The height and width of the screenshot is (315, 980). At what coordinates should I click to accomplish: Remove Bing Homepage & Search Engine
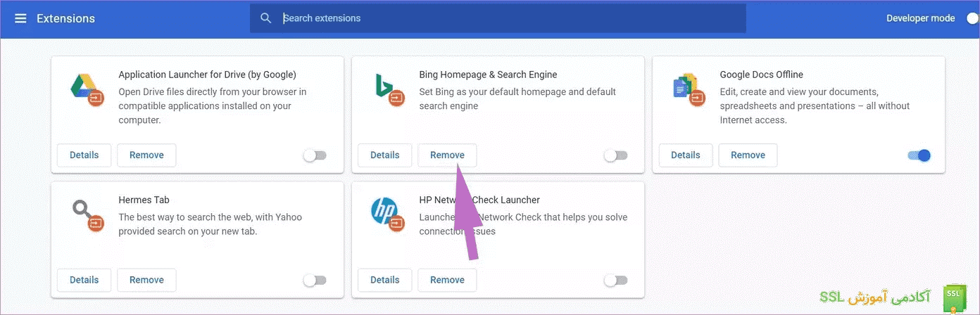(447, 155)
